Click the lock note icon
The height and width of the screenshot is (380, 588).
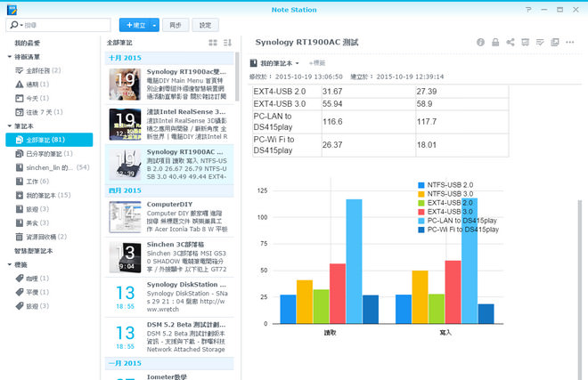(495, 43)
